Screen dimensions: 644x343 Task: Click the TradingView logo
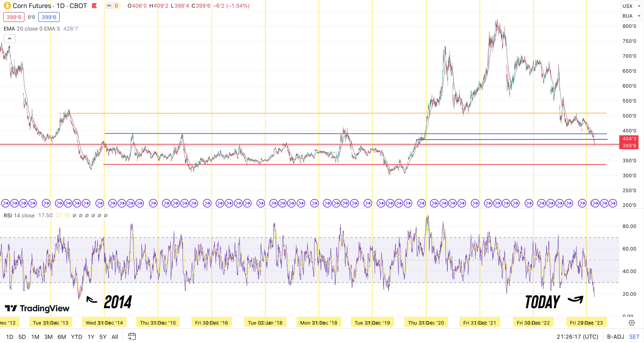point(37,308)
